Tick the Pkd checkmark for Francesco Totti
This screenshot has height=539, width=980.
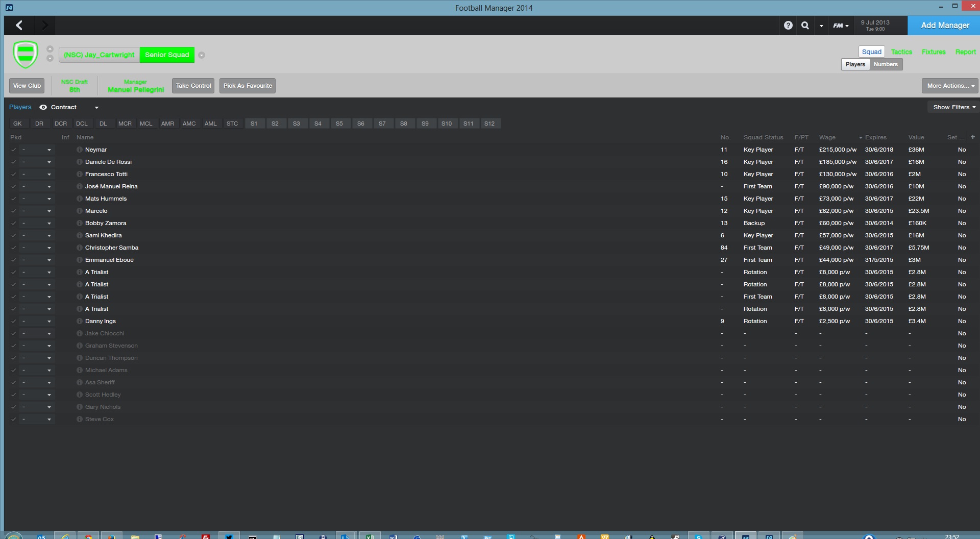[x=14, y=174]
